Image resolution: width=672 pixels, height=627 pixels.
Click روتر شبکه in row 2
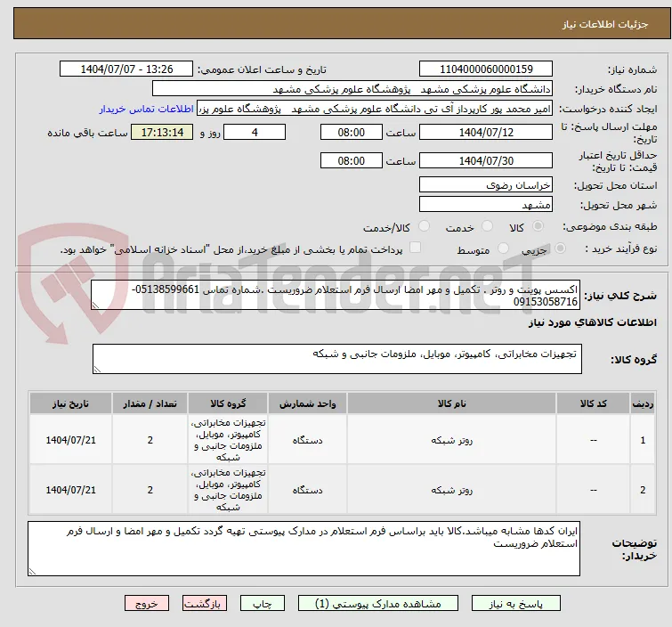(x=452, y=490)
